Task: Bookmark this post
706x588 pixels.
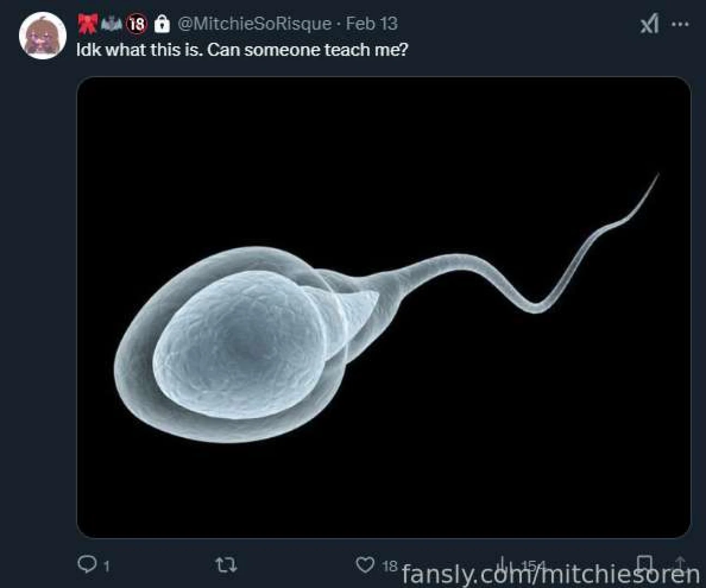Action: click(644, 563)
